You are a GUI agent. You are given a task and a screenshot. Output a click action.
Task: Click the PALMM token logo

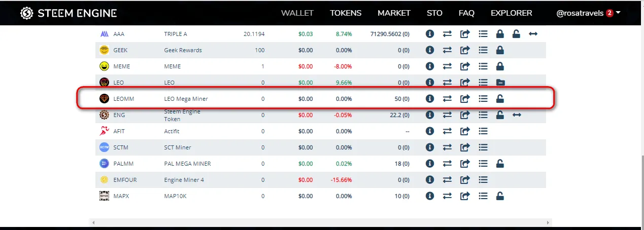click(104, 164)
